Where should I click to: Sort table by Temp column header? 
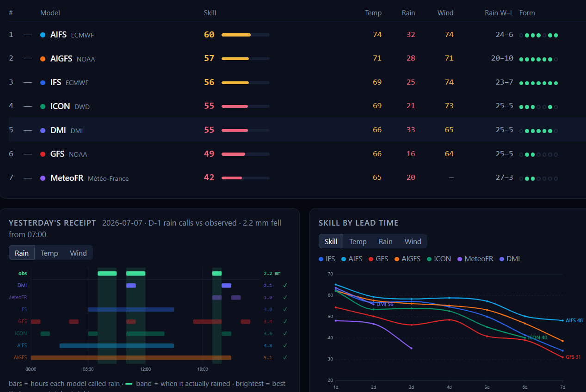pos(373,13)
